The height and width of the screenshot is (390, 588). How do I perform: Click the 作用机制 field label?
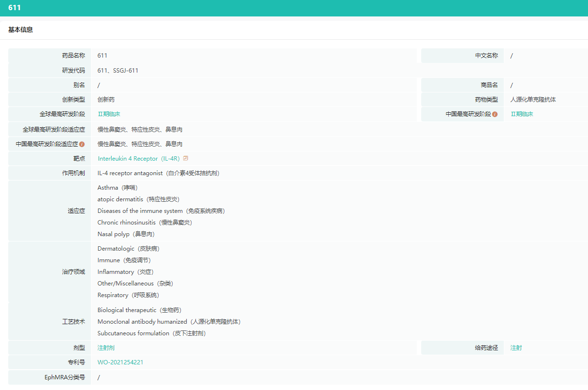(x=73, y=173)
